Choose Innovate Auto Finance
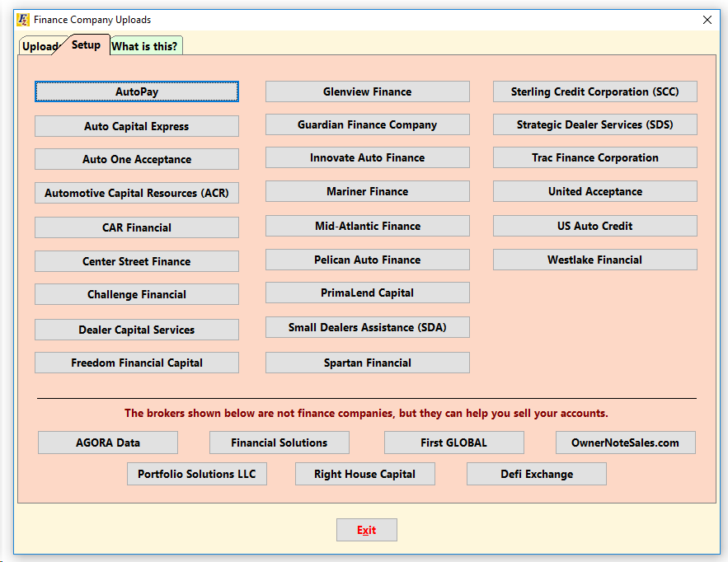This screenshot has height=562, width=728. coord(368,157)
